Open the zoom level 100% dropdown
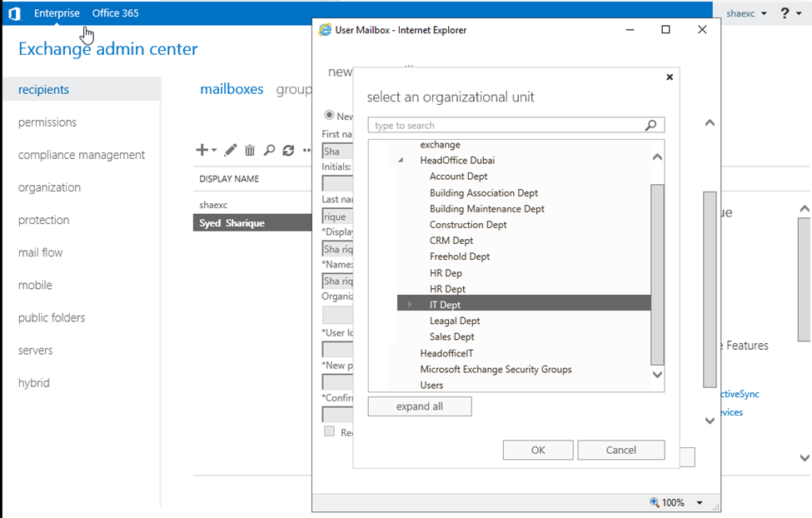812x518 pixels. [700, 503]
